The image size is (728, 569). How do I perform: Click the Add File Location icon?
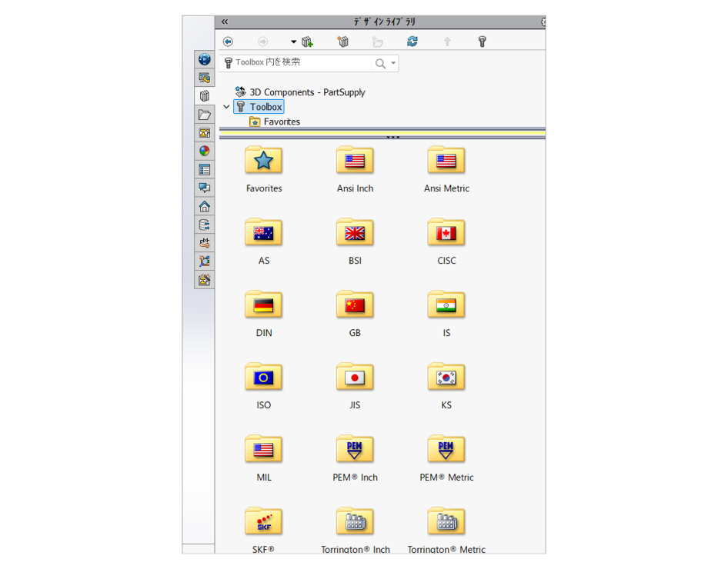pos(343,42)
